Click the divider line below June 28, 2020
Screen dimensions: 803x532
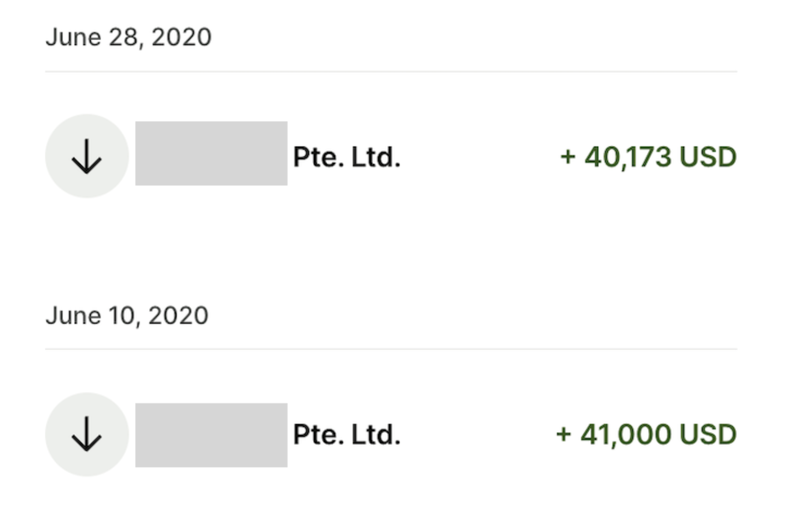coord(391,71)
